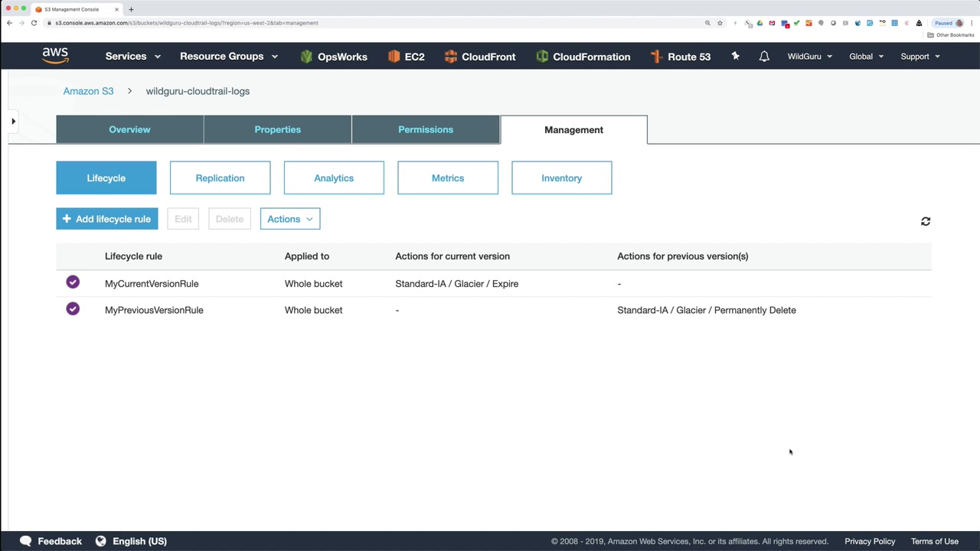The width and height of the screenshot is (980, 551).
Task: Open a new browser tab
Action: click(x=131, y=9)
